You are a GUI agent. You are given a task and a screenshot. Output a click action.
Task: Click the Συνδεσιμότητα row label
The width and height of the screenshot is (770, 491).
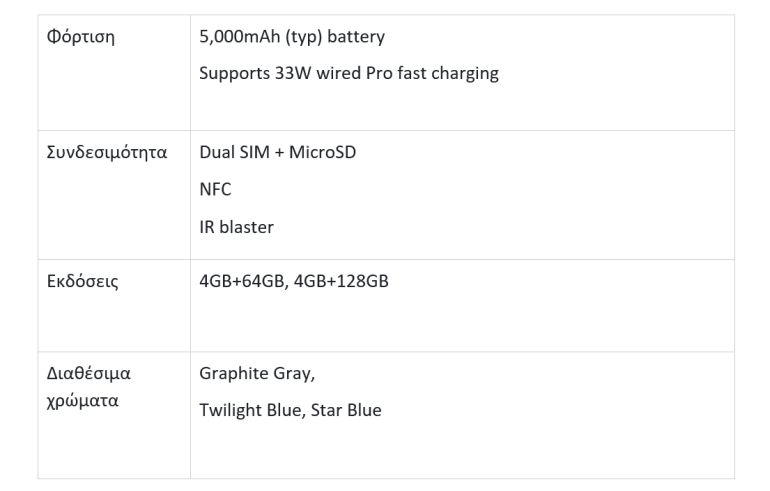tap(107, 153)
